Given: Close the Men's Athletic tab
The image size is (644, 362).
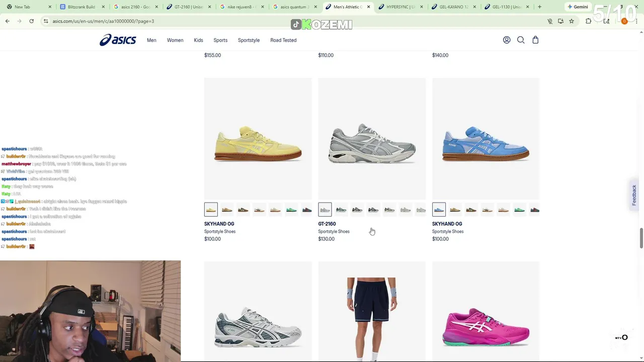Looking at the screenshot, I should click(x=368, y=7).
